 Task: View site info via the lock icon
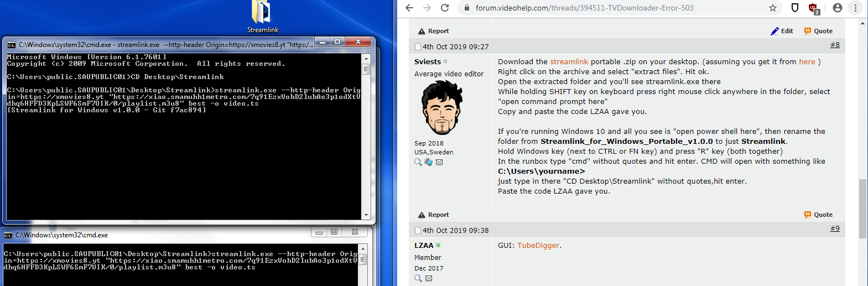pos(466,8)
